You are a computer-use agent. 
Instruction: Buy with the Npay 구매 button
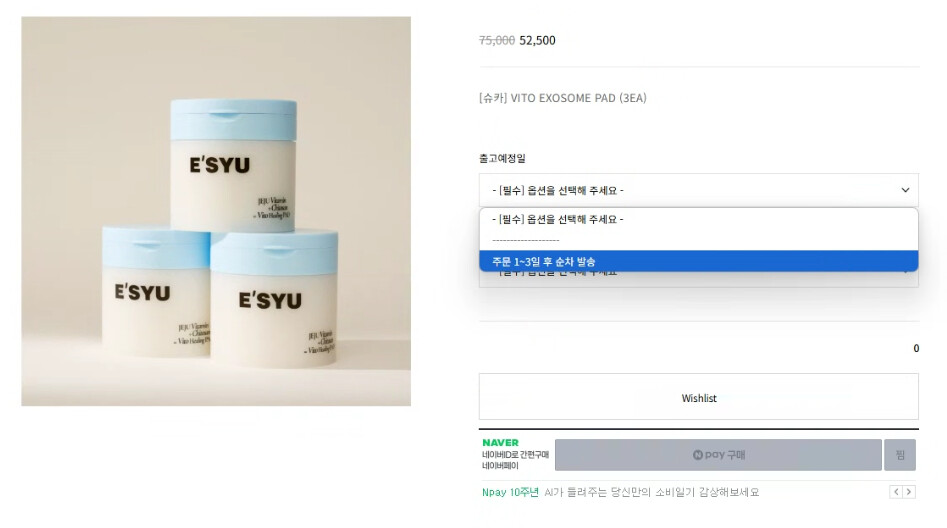(x=718, y=454)
